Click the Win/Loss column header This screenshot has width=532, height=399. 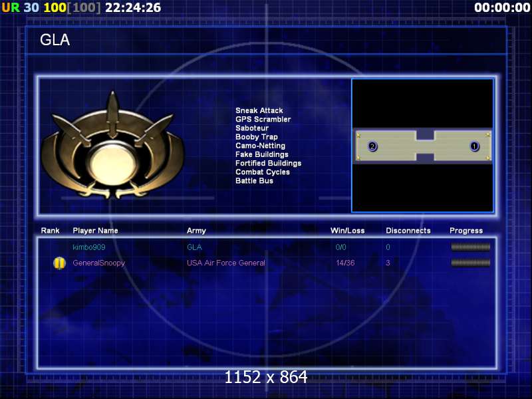(347, 231)
